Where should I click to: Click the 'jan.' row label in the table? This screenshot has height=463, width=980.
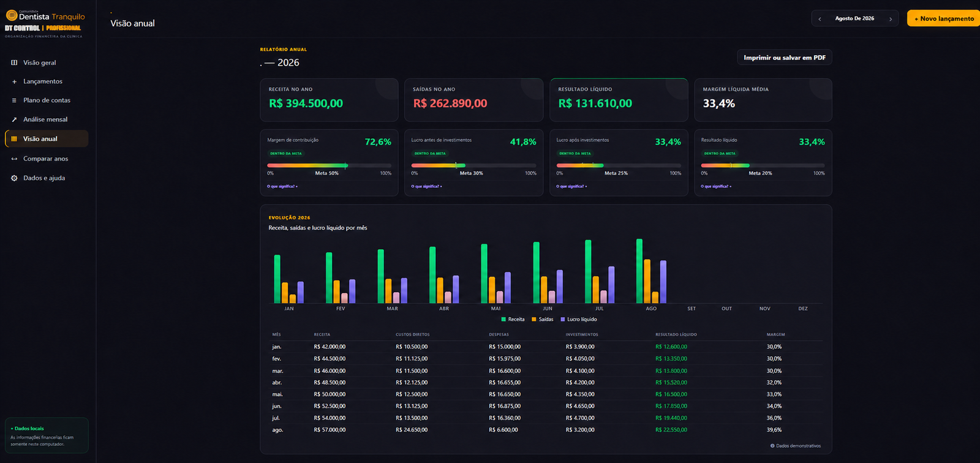click(277, 347)
